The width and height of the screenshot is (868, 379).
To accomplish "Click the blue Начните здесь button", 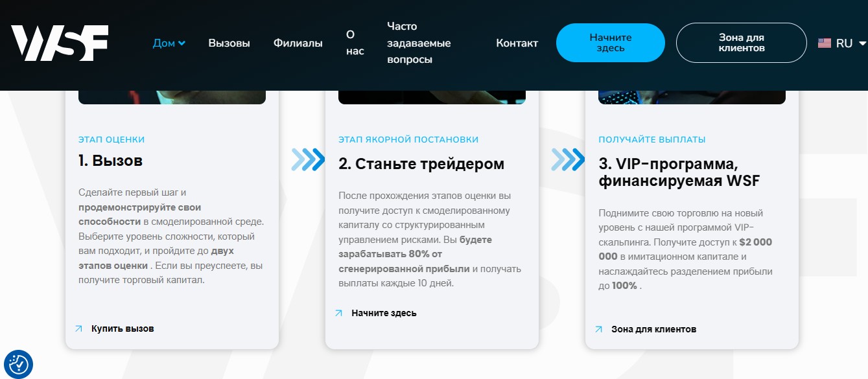I will (x=611, y=43).
